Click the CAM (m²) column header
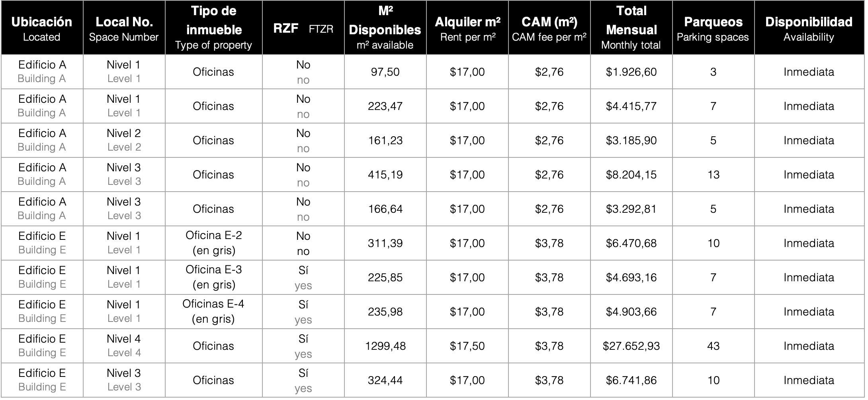This screenshot has width=868, height=400. click(x=549, y=28)
